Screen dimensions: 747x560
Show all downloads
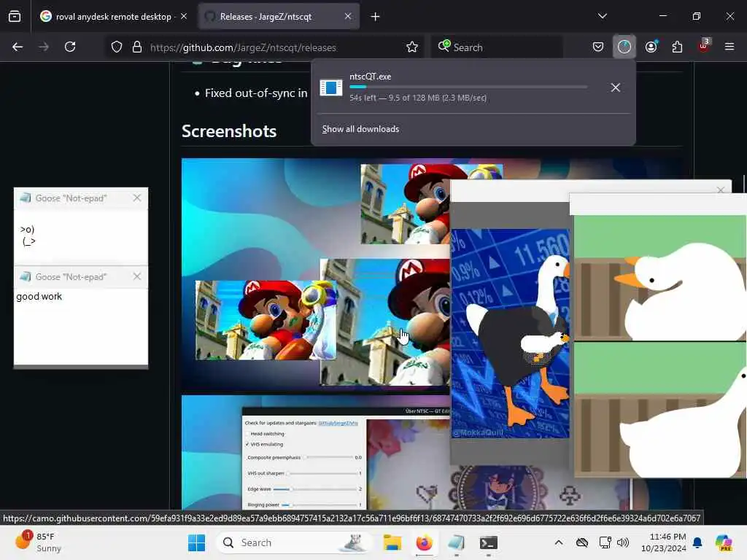pos(360,129)
